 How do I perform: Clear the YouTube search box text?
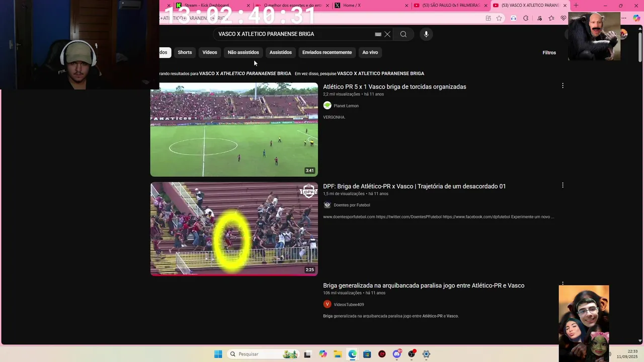coord(387,34)
